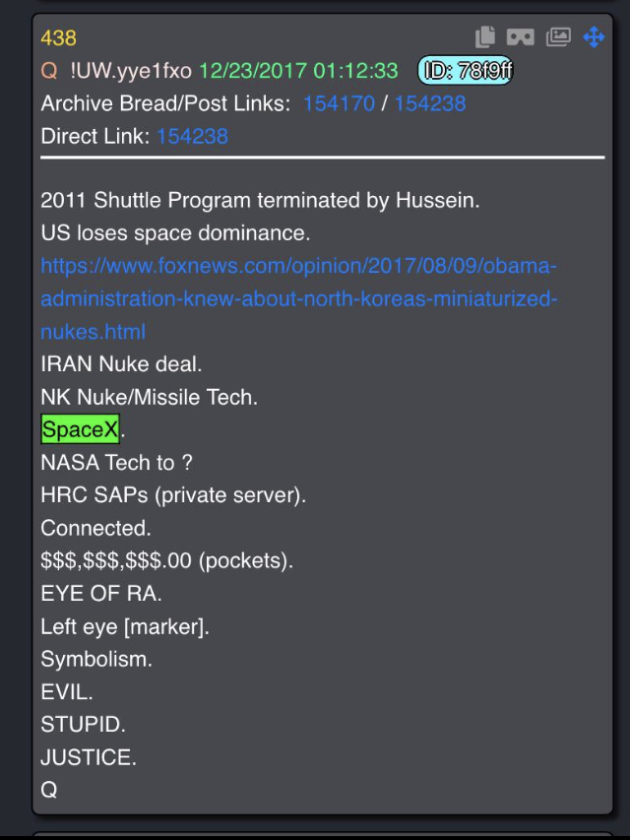Select post number 438
The height and width of the screenshot is (840, 630).
[x=58, y=38]
